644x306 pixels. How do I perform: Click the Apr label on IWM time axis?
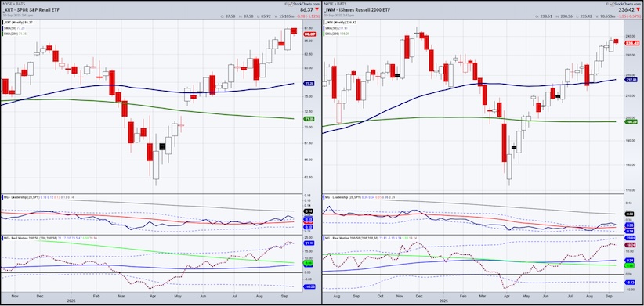pos(507,295)
